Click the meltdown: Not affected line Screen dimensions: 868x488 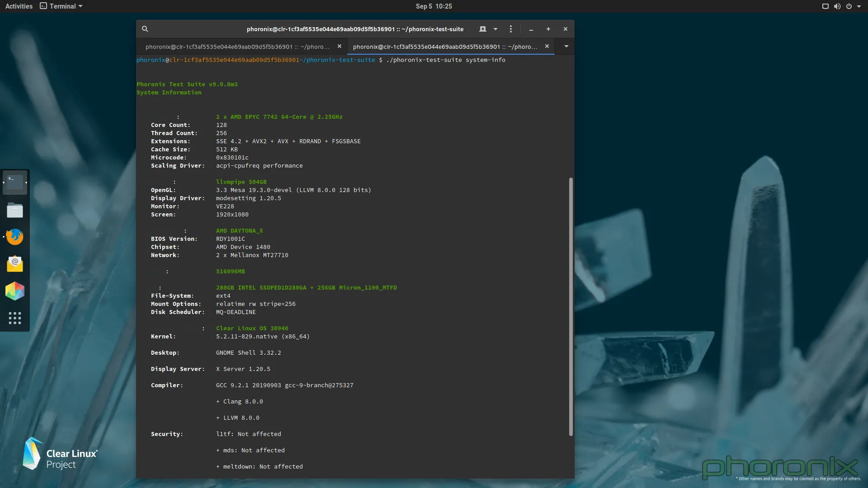pos(259,467)
